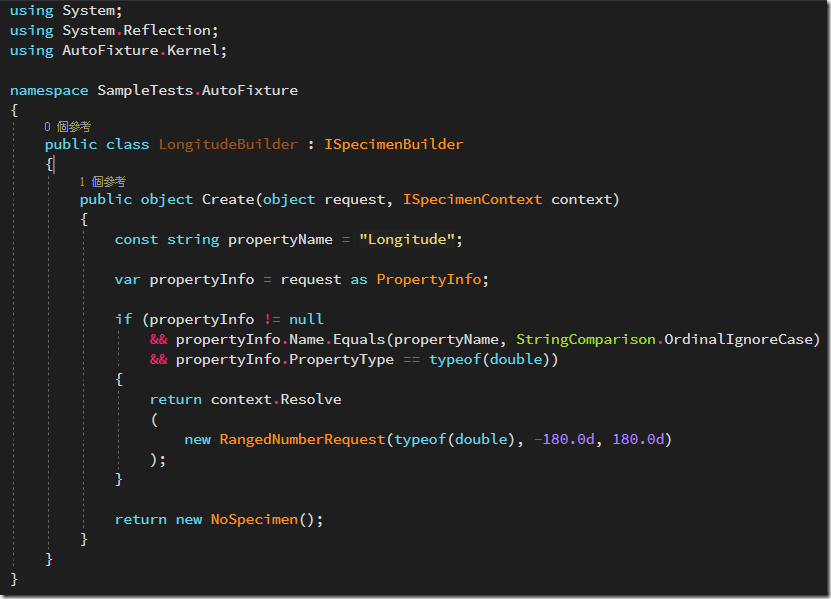Click AutoFixture.Kernel in the using directive
831x599 pixels.
(140, 50)
